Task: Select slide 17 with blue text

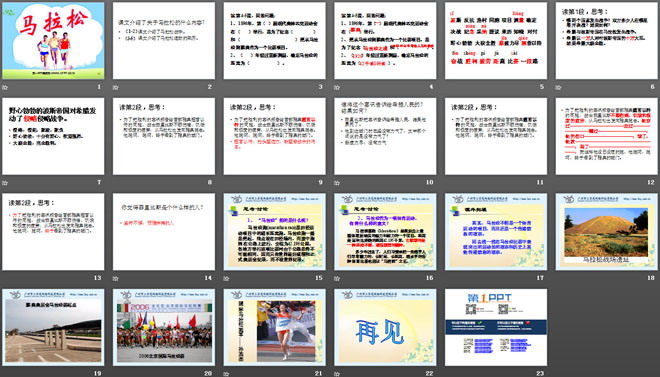Action: point(496,232)
